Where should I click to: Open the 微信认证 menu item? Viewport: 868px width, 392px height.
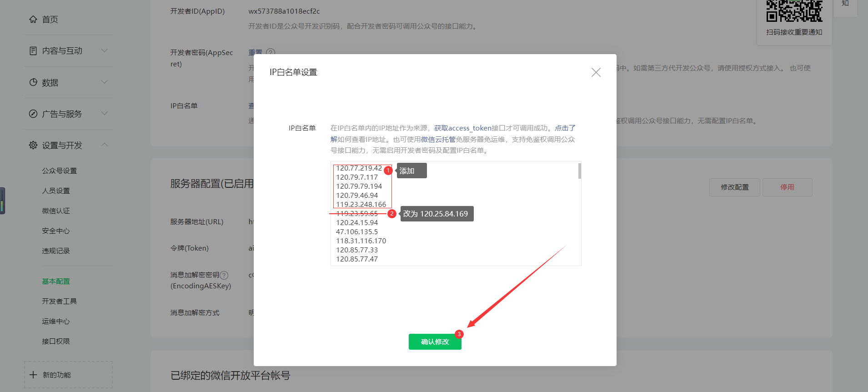[x=56, y=211]
